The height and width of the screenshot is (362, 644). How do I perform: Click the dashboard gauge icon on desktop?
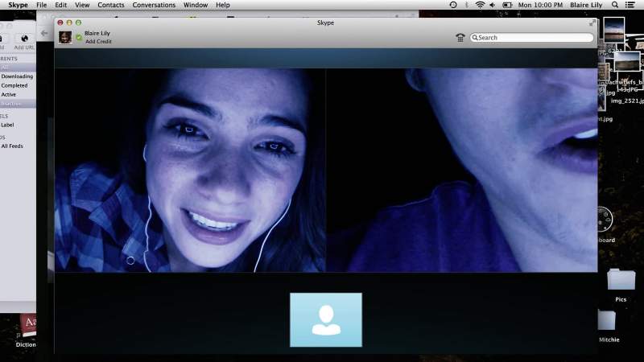pyautogui.click(x=605, y=219)
